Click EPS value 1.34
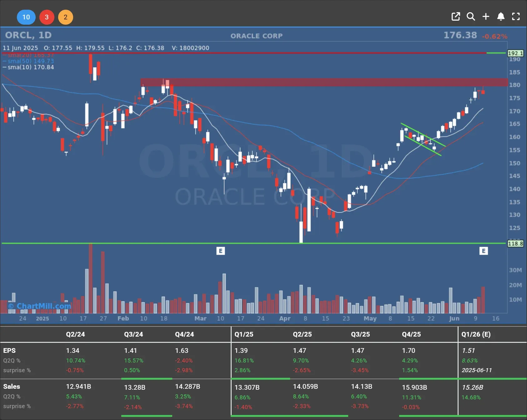This screenshot has height=420, width=527. [73, 351]
